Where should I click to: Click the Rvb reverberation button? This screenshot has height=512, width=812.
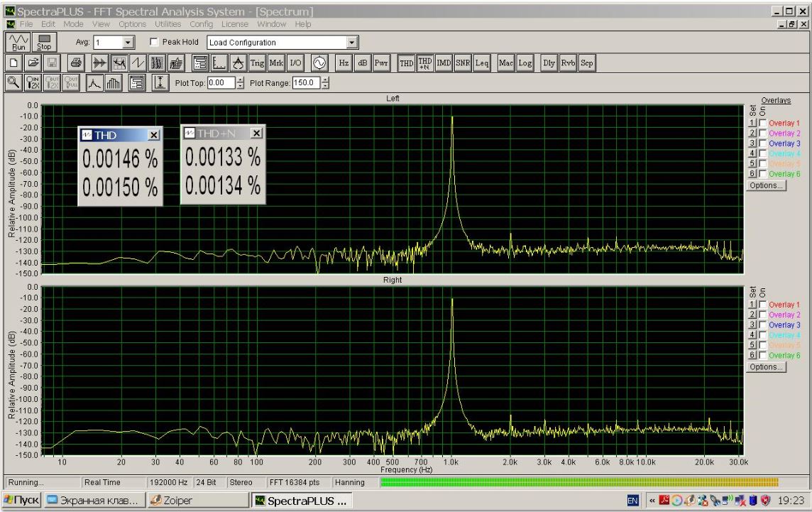click(568, 63)
